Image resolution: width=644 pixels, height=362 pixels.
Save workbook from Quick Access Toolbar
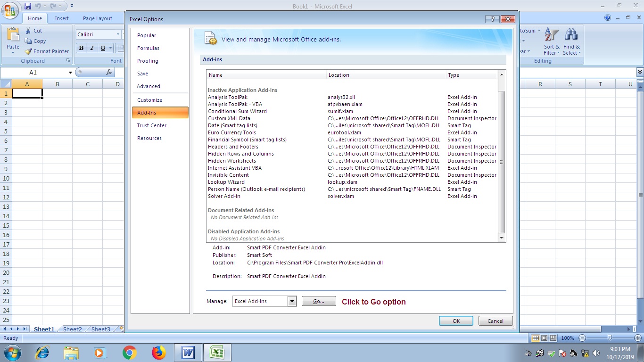[x=28, y=6]
